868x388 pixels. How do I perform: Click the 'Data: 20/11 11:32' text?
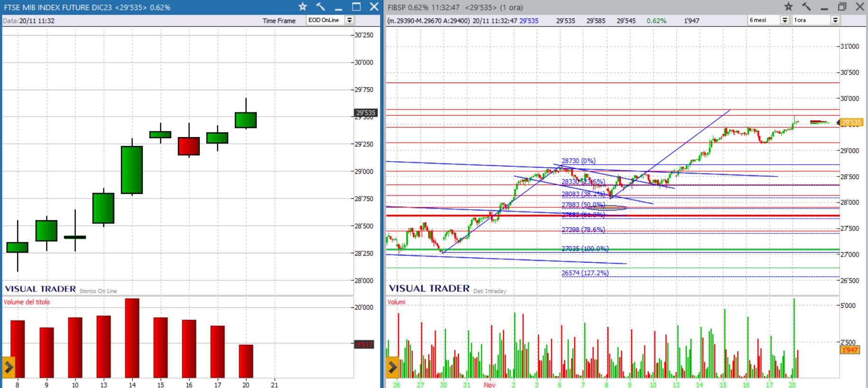pyautogui.click(x=28, y=21)
